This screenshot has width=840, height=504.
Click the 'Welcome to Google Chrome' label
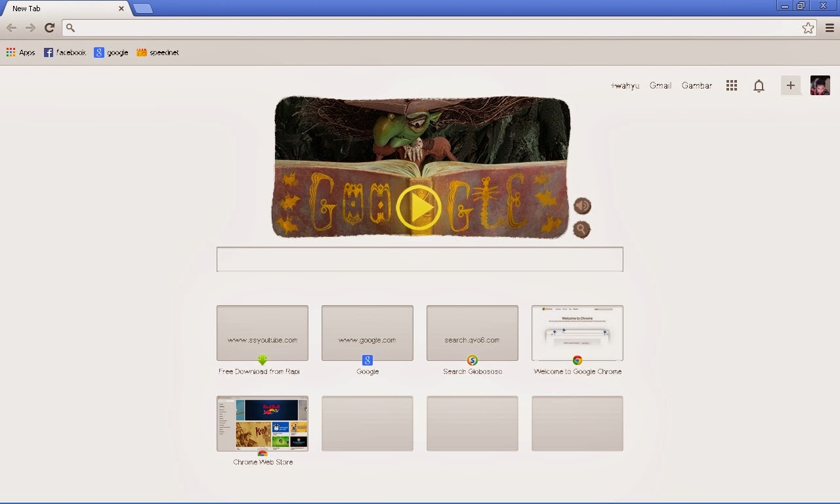pyautogui.click(x=577, y=371)
